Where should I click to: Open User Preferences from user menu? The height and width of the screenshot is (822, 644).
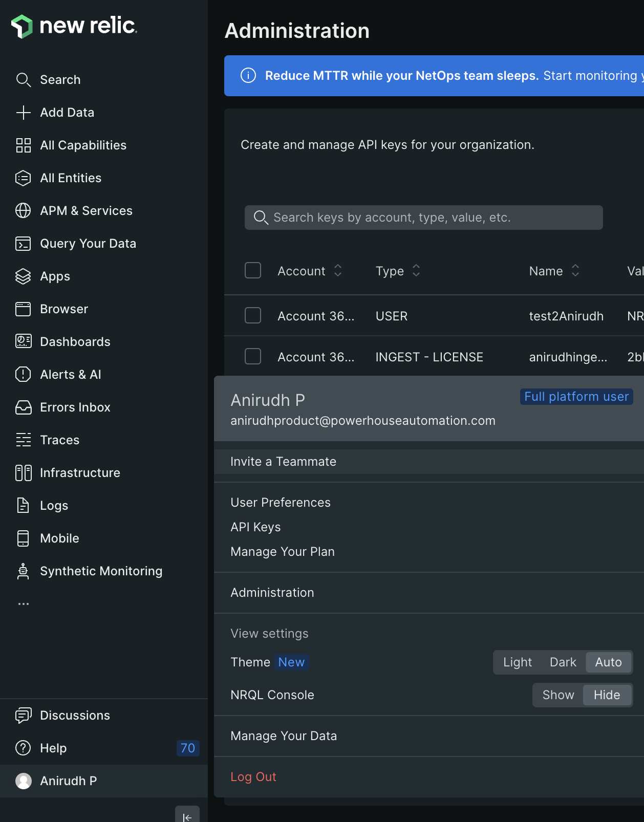[x=281, y=503]
